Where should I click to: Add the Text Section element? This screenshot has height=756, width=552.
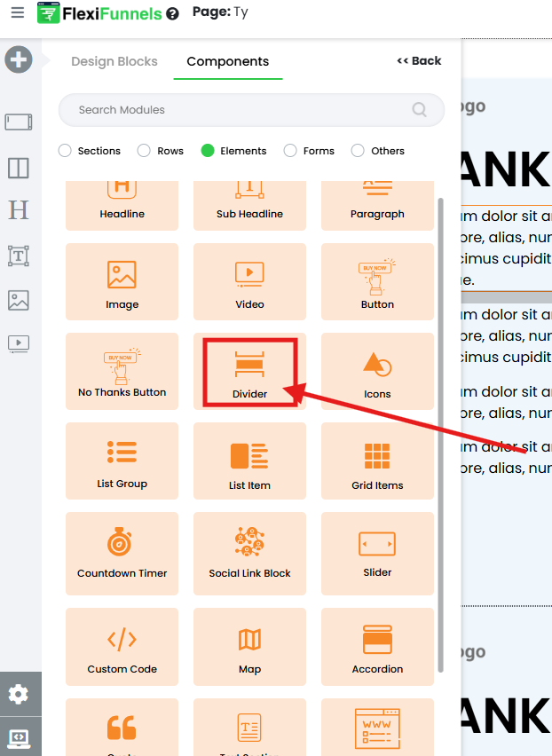tap(249, 727)
